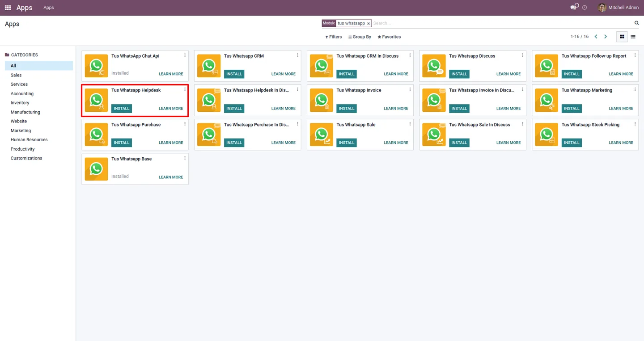Click the Tus Whatsapp Base app icon
644x341 pixels.
coord(97,169)
